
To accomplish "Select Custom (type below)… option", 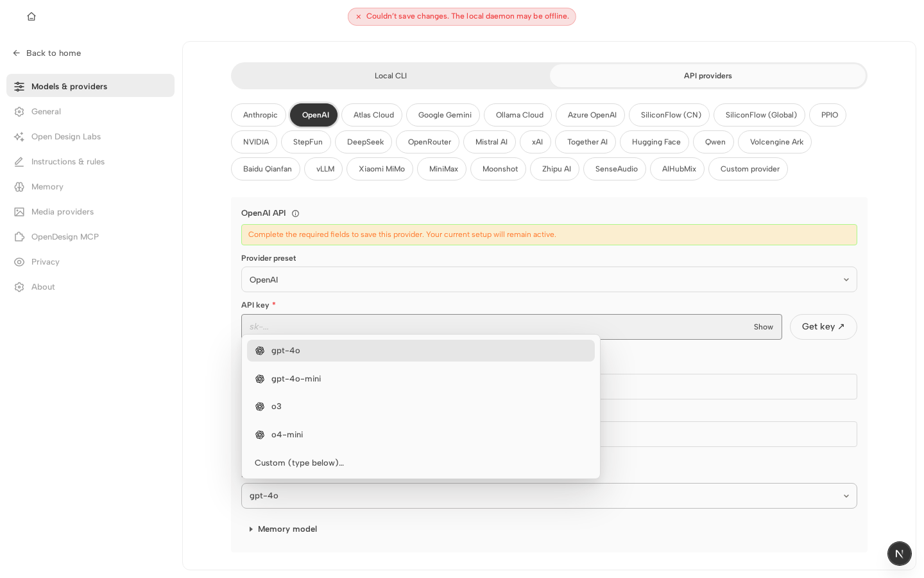I will tap(421, 463).
